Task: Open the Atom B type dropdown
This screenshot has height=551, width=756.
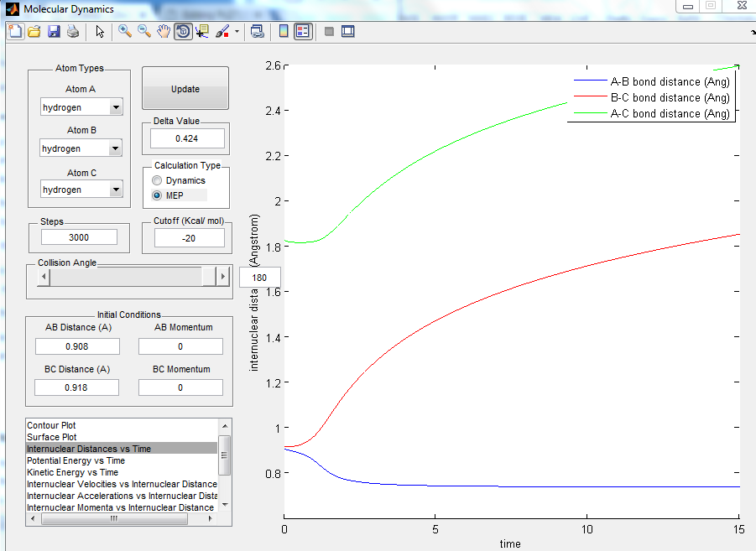Action: pyautogui.click(x=115, y=148)
